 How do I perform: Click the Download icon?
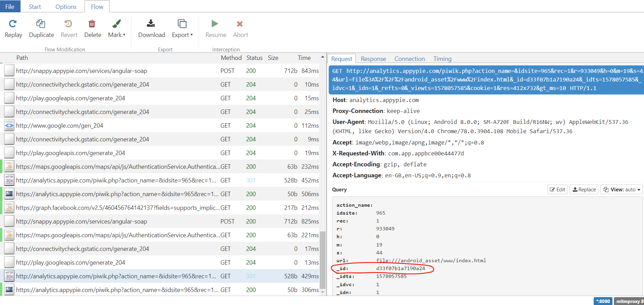(x=151, y=23)
